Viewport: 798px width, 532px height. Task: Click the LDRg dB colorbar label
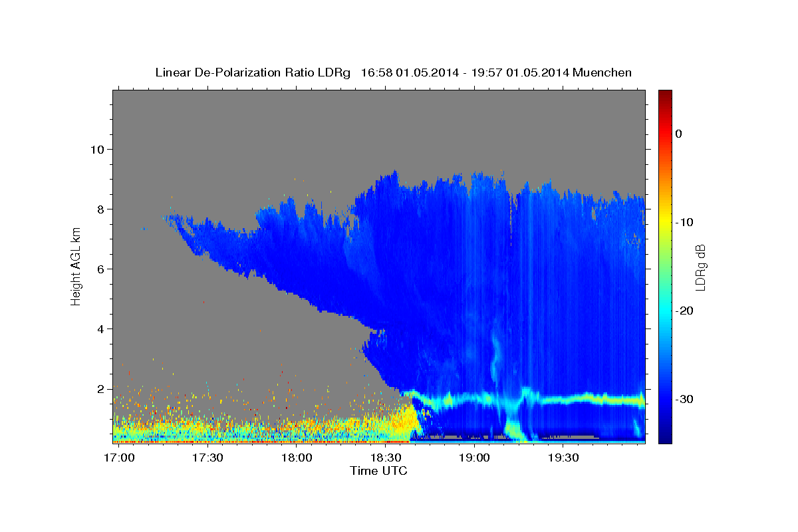coord(700,267)
